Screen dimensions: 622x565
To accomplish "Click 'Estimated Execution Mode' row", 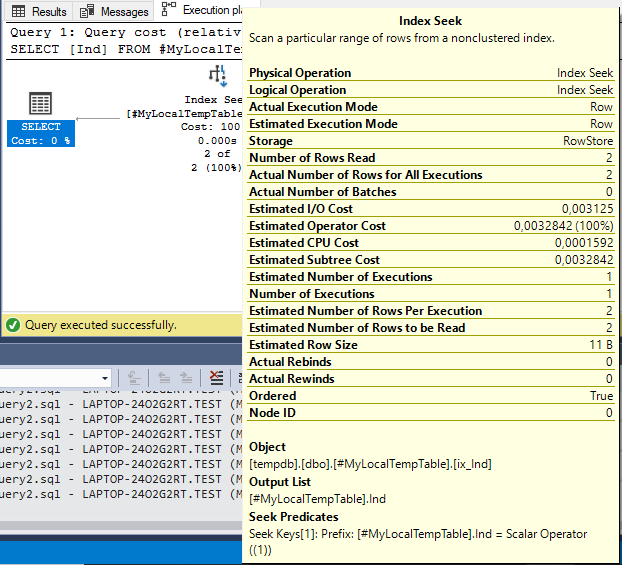I will pyautogui.click(x=431, y=124).
